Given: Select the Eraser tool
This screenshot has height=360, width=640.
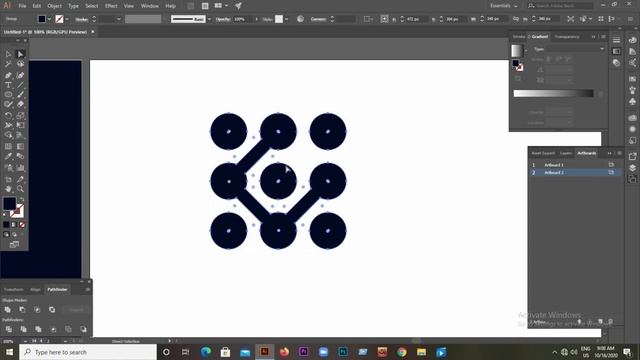Looking at the screenshot, I should [20, 104].
